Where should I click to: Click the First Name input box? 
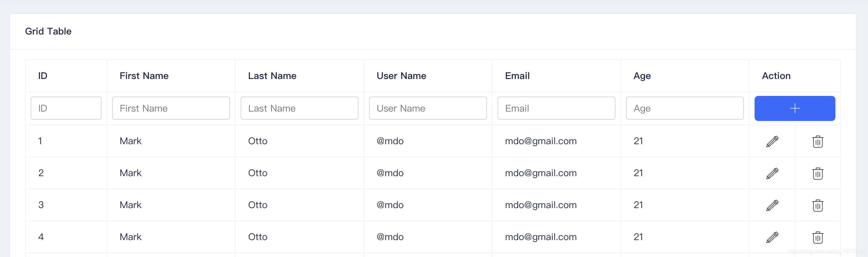[171, 108]
